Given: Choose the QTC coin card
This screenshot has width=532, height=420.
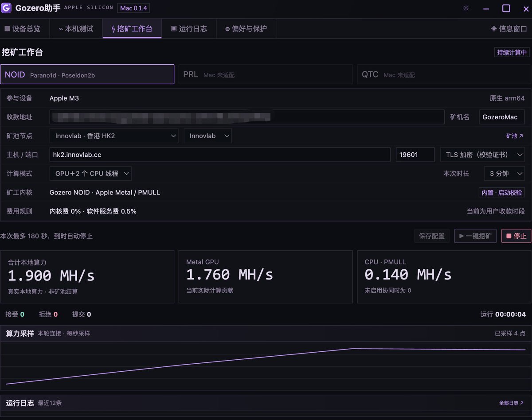Looking at the screenshot, I should [444, 74].
